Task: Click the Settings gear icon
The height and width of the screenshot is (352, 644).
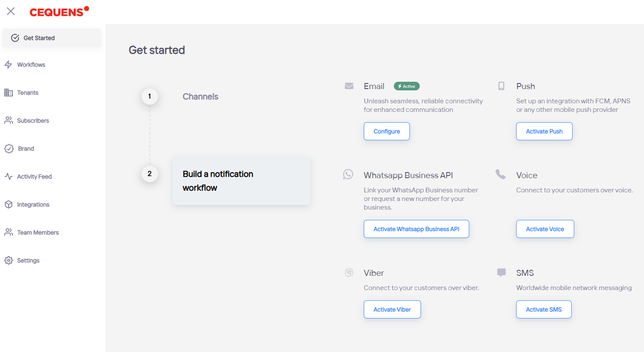Action: tap(9, 260)
